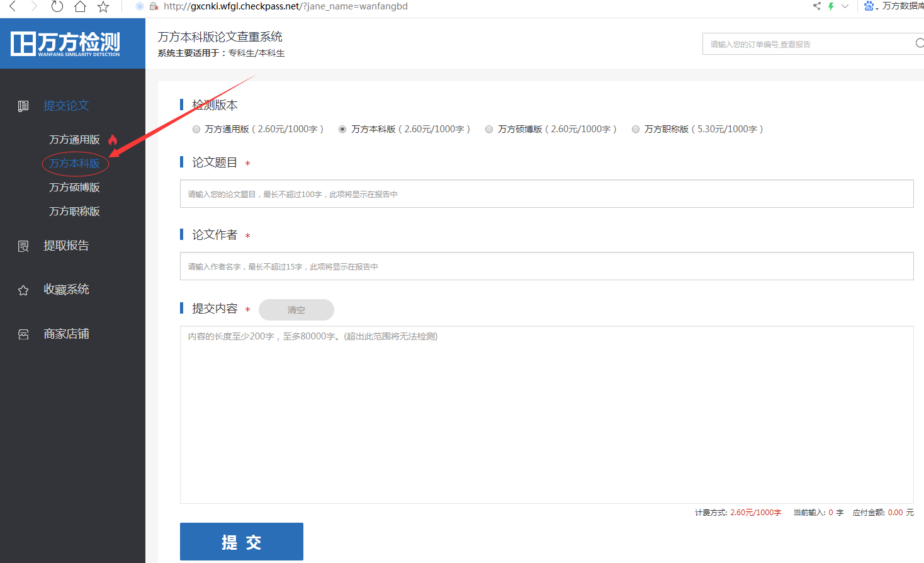924x563 pixels.
Task: Click the address bar URL
Action: pos(286,6)
